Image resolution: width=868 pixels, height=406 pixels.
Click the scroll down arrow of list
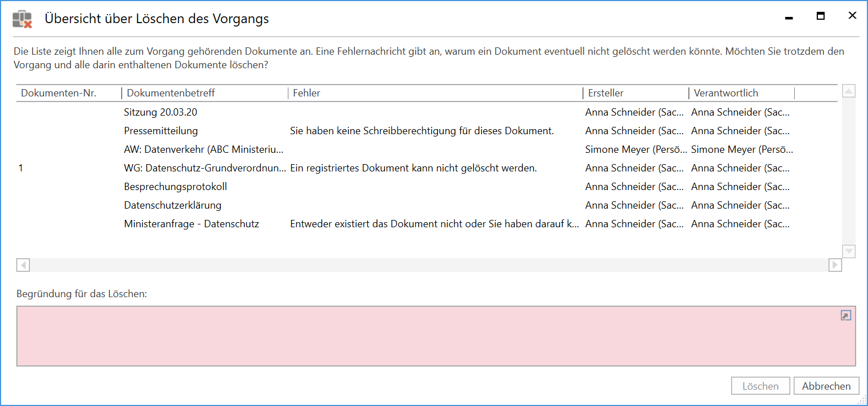point(848,251)
